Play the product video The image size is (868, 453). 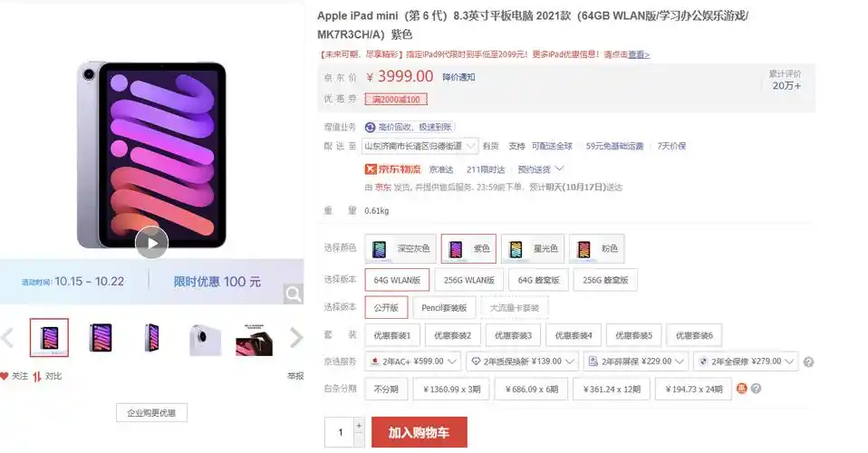point(151,243)
